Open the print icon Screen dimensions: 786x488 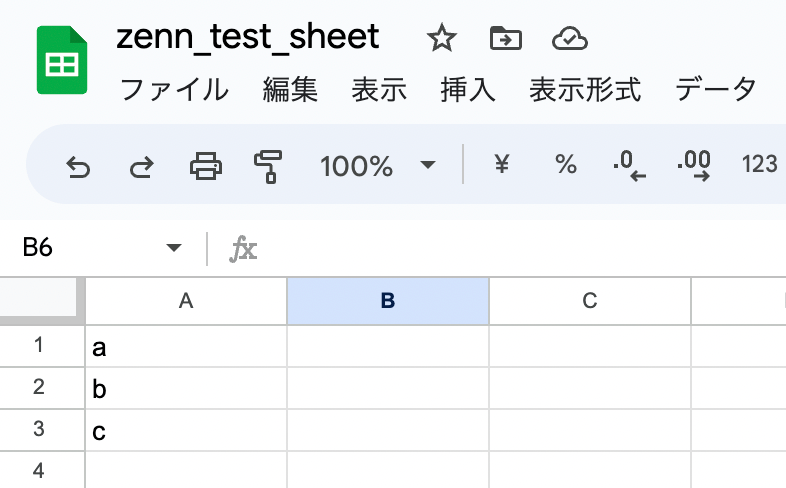tap(206, 166)
